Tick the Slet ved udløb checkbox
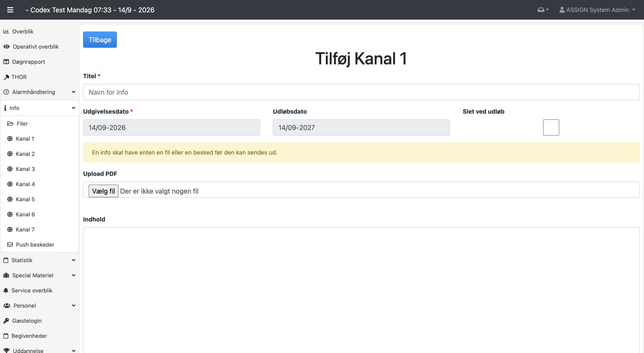The width and height of the screenshot is (644, 353). tap(551, 127)
